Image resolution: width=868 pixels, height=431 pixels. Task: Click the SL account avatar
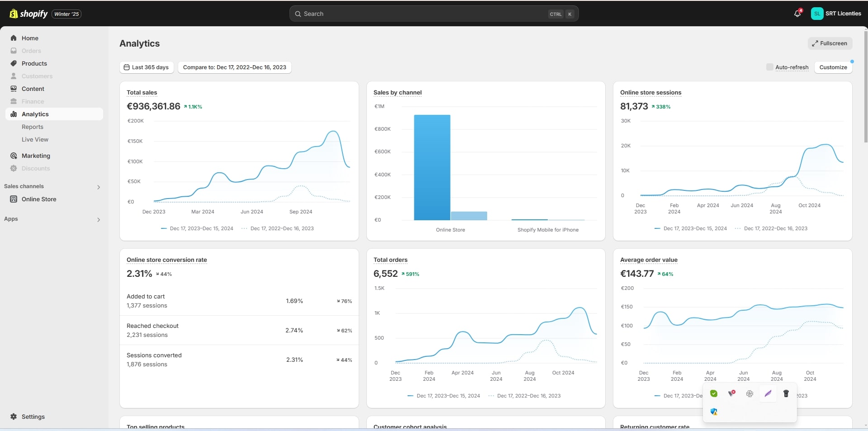coord(817,14)
